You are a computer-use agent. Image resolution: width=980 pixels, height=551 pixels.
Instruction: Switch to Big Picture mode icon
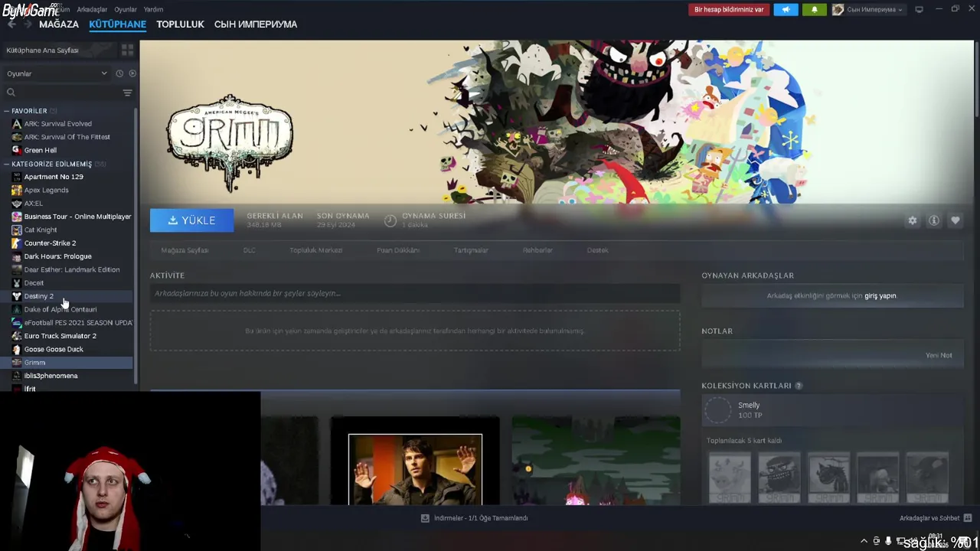(919, 9)
